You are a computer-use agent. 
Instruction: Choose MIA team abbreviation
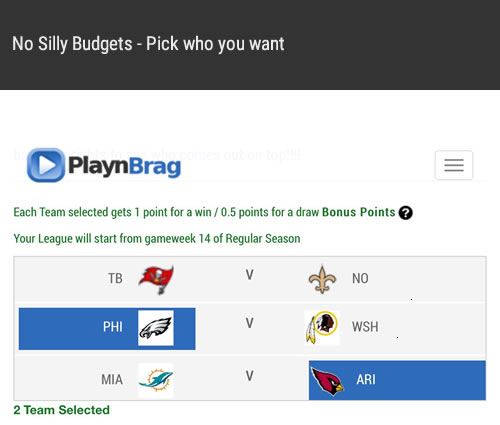[112, 379]
